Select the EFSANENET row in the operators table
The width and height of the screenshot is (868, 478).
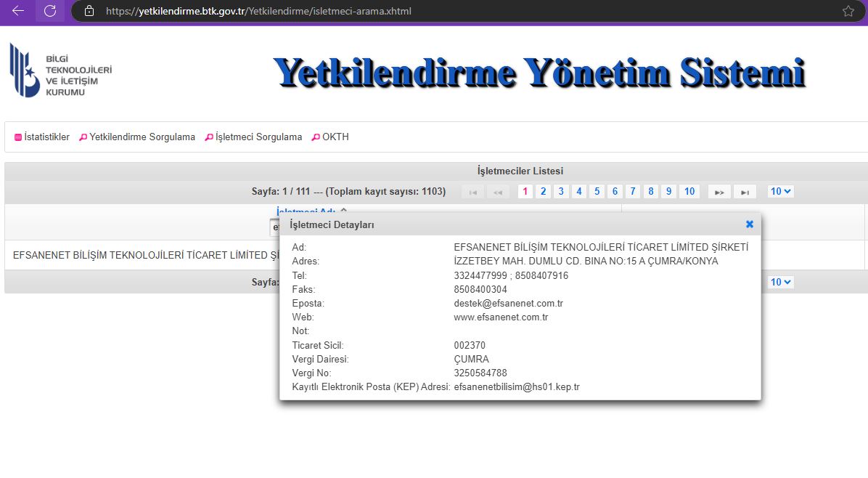pos(146,255)
